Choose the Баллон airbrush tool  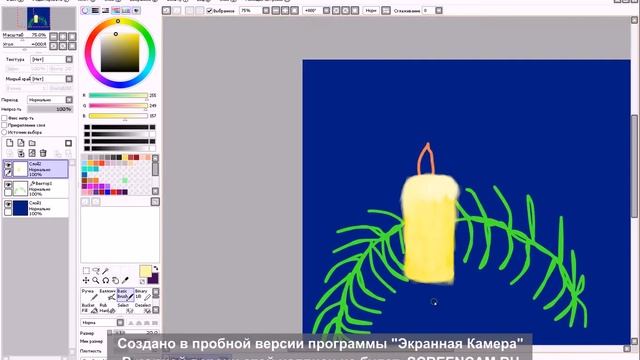coord(108,294)
